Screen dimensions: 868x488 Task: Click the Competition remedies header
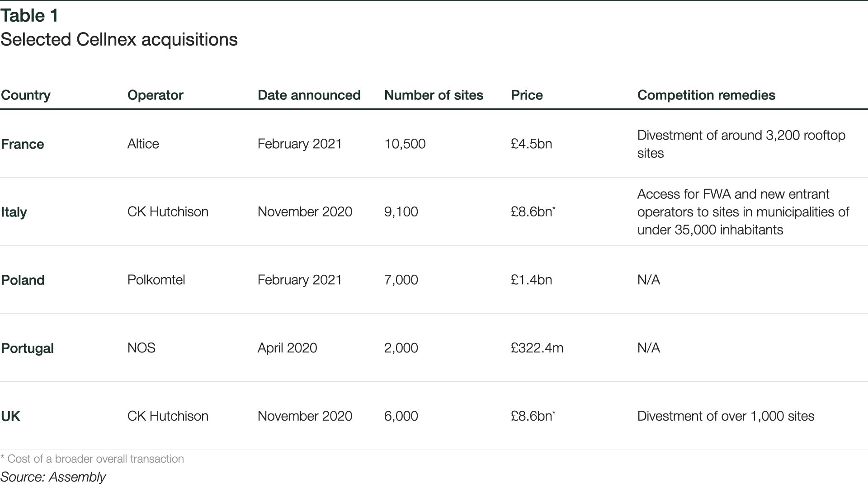coord(706,95)
